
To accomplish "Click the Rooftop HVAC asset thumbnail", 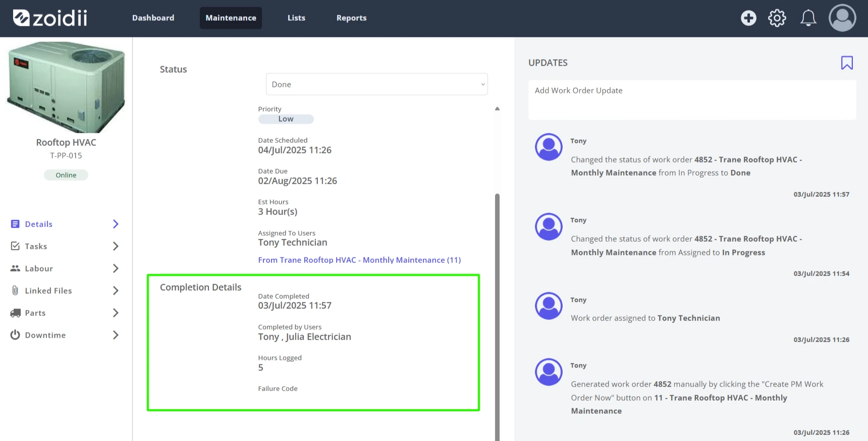I will (x=66, y=87).
